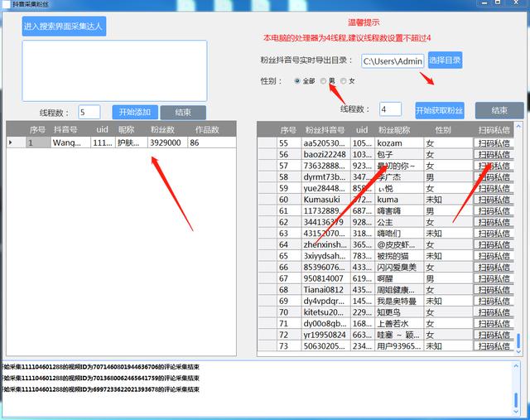Click the 扫码私信 column header
Image resolution: width=530 pixels, height=420 pixels.
[494, 130]
